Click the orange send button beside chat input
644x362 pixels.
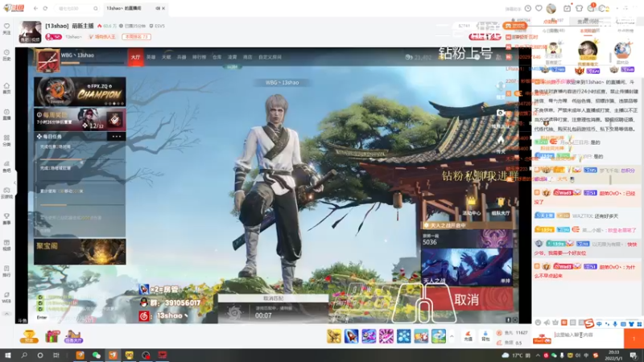pyautogui.click(x=634, y=339)
